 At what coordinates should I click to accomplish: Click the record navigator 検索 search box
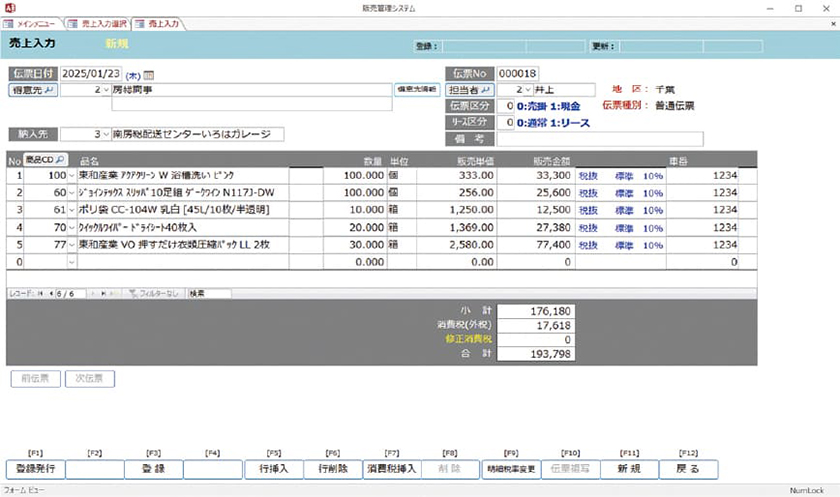click(208, 293)
